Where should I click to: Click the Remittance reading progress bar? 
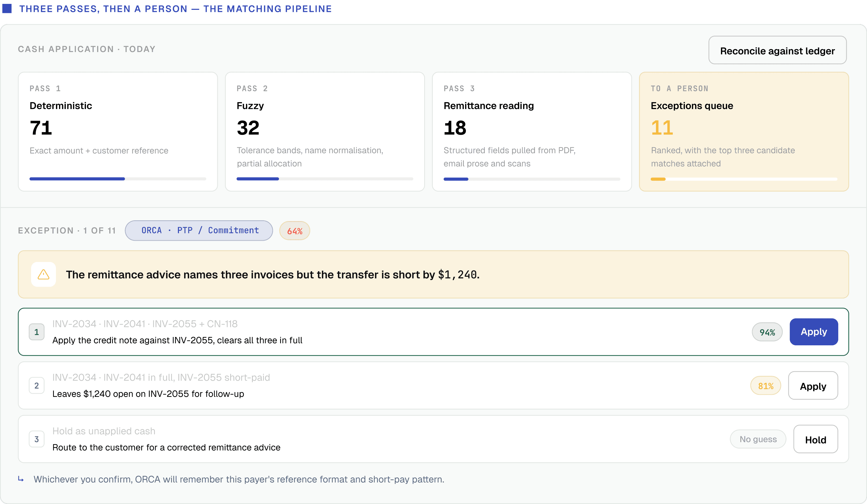532,179
